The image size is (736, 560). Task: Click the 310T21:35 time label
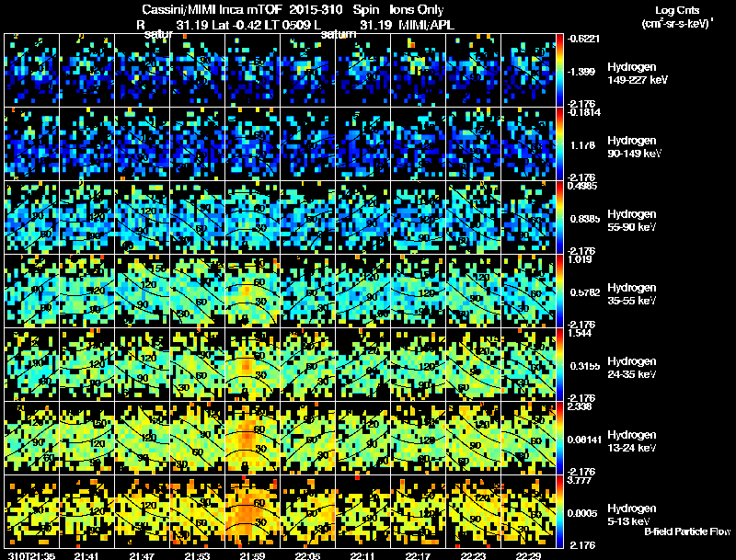[x=32, y=556]
